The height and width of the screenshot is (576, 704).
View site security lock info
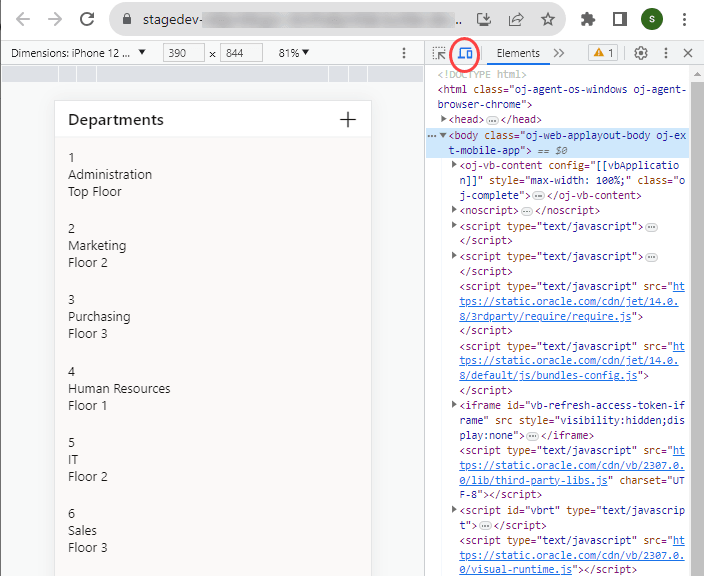pos(127,19)
